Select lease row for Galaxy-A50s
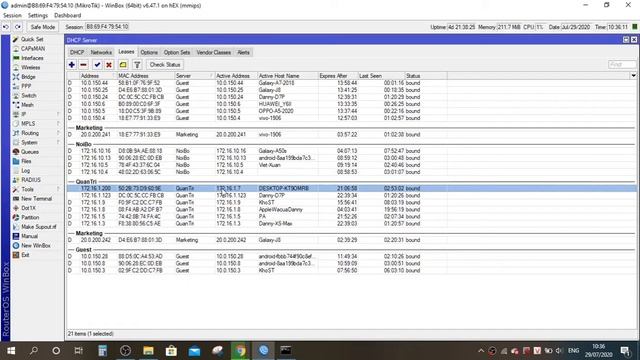Image resolution: width=640 pixels, height=360 pixels. pyautogui.click(x=351, y=151)
